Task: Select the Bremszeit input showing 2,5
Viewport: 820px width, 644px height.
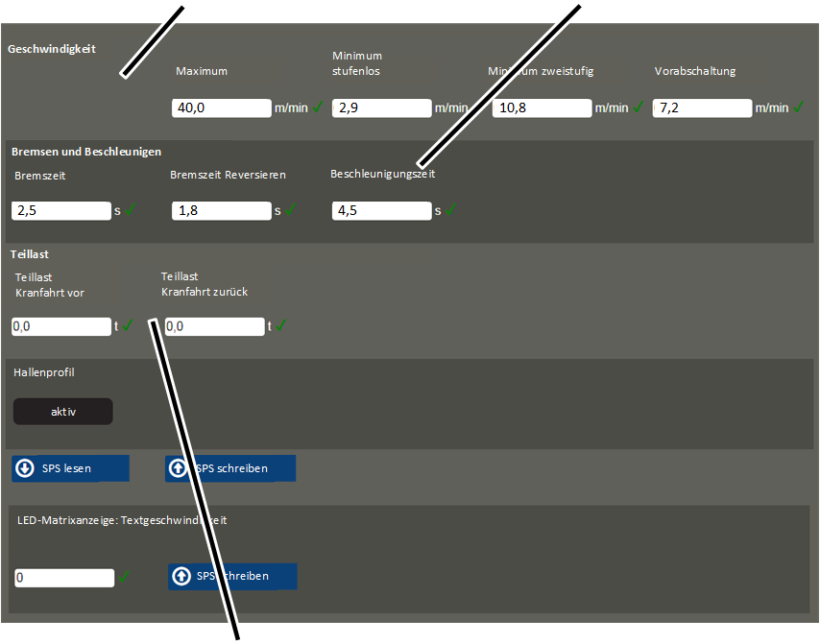Action: (x=61, y=210)
